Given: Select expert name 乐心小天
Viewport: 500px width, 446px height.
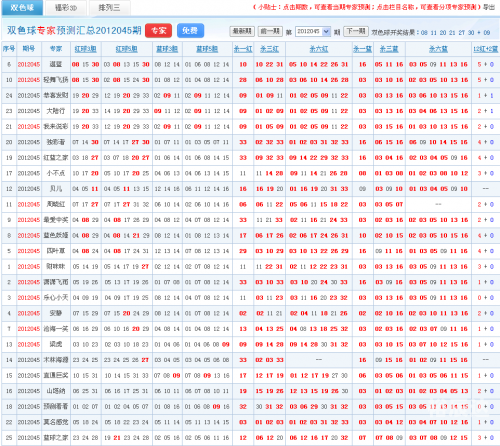Looking at the screenshot, I should click(56, 298).
